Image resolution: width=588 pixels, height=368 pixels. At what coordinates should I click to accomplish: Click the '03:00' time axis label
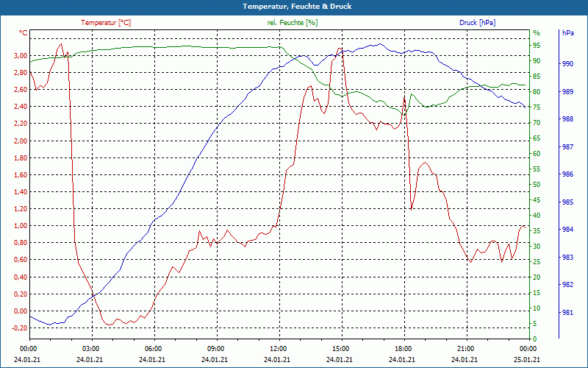[x=90, y=349]
